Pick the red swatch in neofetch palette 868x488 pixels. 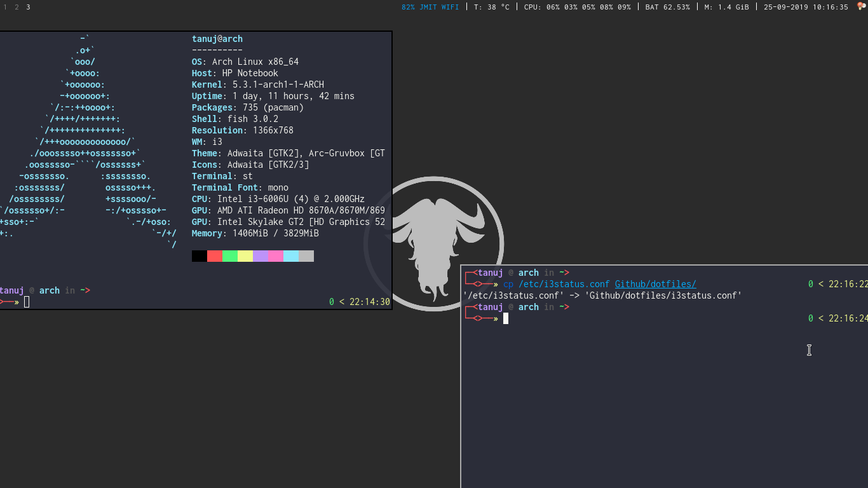(215, 256)
